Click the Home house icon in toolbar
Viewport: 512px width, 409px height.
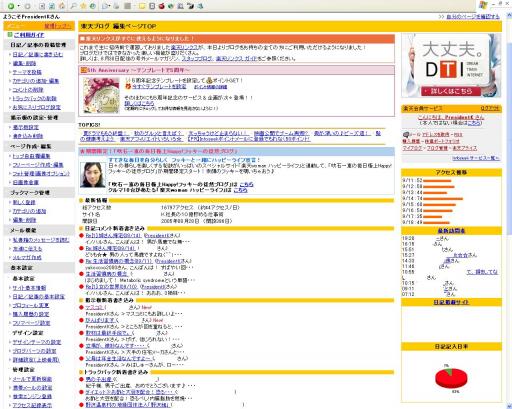[62, 6]
